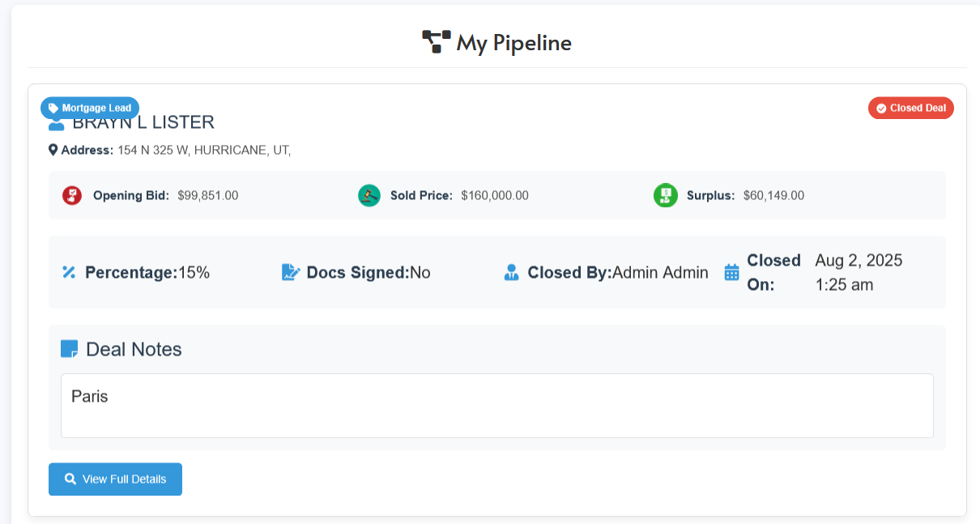Viewport: 980px width, 524px height.
Task: Click the $60,149.00 surplus amount
Action: [773, 195]
